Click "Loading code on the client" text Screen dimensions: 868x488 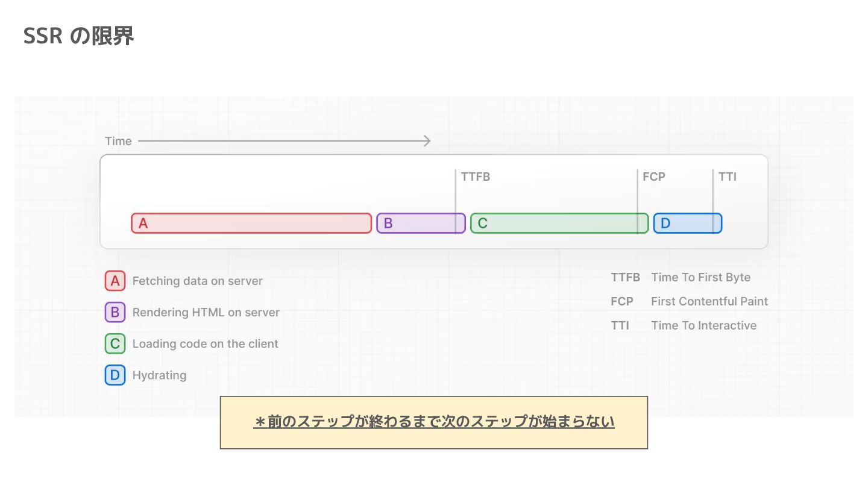206,344
